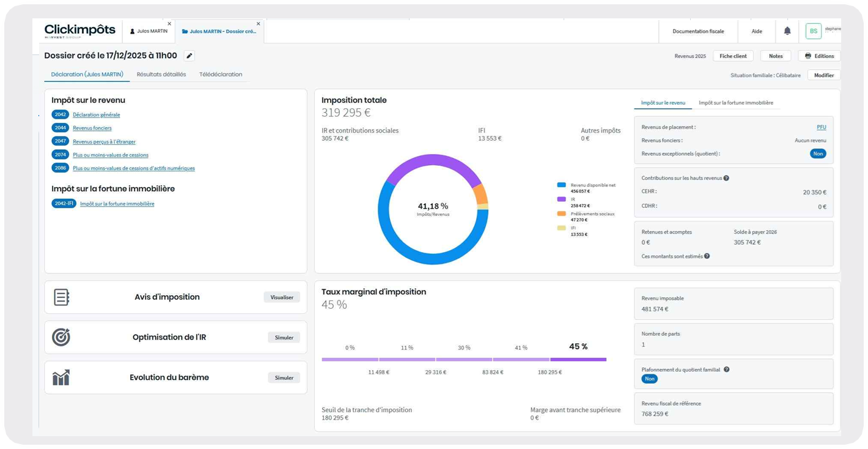Click the BS user avatar
This screenshot has height=449, width=868.
point(813,31)
